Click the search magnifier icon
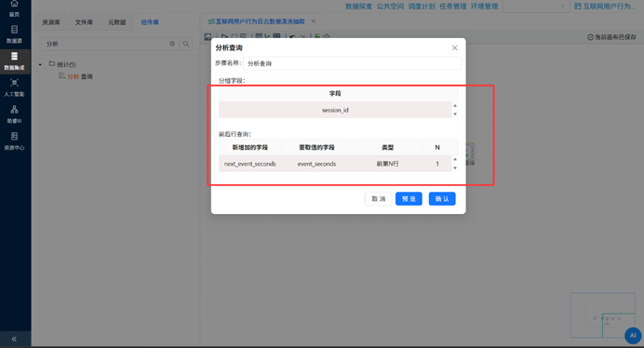The width and height of the screenshot is (644, 348). 186,44
